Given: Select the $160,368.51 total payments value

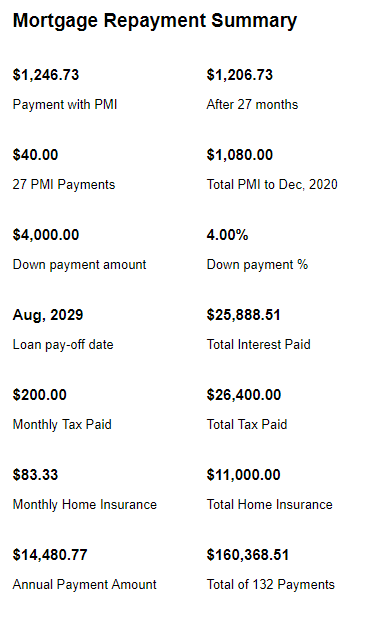Looking at the screenshot, I should [248, 555].
